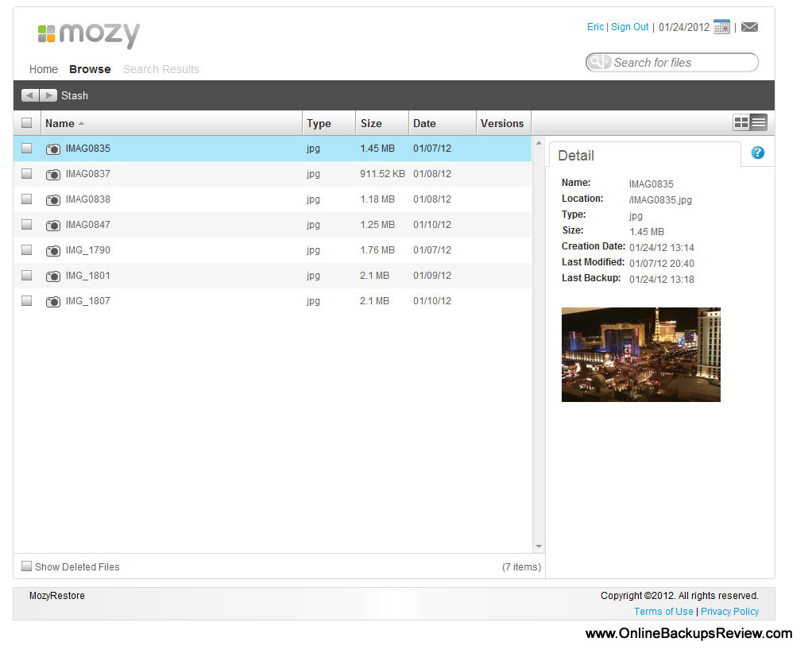This screenshot has width=812, height=657.
Task: Click the help question mark icon
Action: tap(757, 153)
